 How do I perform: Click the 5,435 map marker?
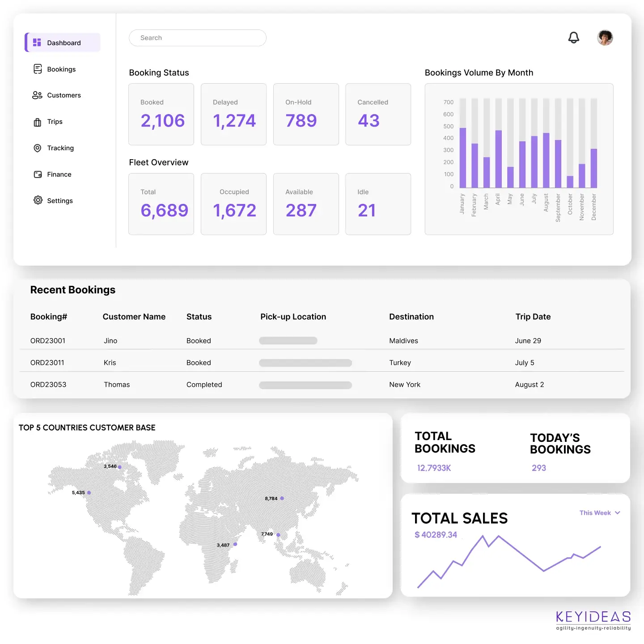click(89, 493)
